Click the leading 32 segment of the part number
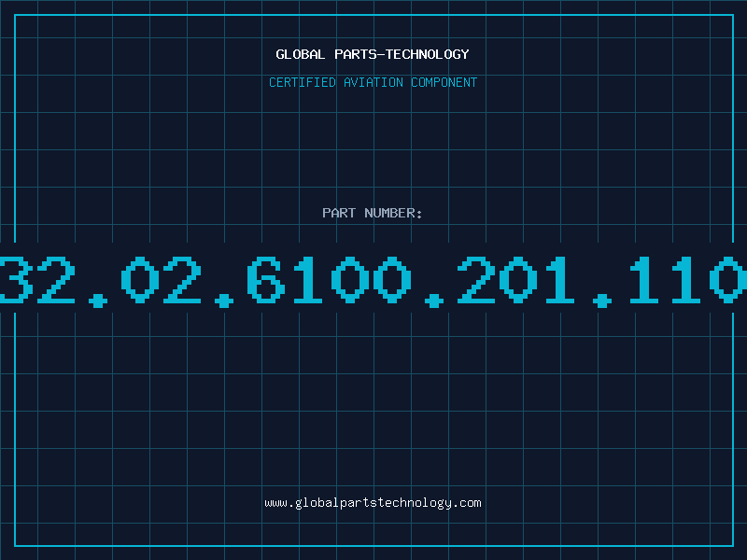 [x=37, y=279]
